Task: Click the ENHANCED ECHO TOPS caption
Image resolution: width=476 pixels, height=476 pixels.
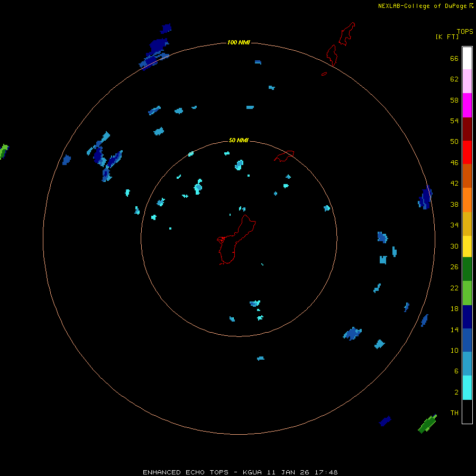Action: 186,472
